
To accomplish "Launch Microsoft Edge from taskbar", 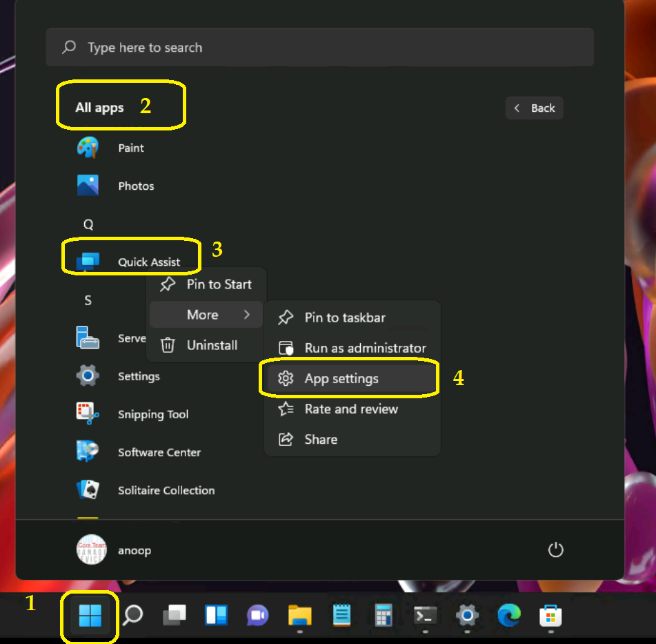I will (x=509, y=615).
